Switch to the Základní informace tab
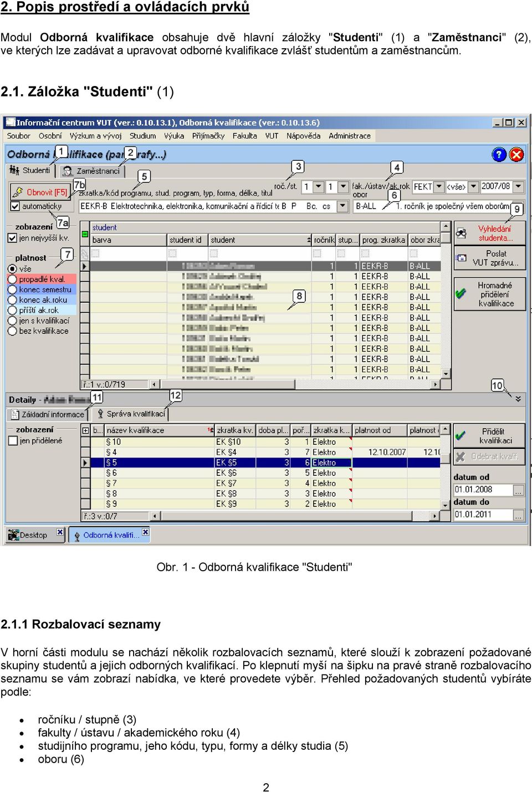Screen dimensions: 532x792 coord(48,414)
